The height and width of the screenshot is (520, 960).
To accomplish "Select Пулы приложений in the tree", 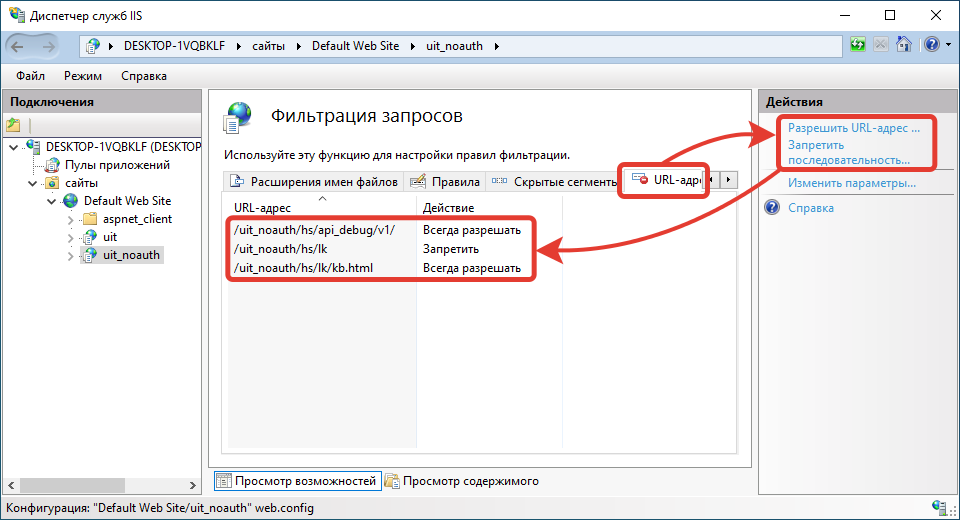I will pos(118,165).
